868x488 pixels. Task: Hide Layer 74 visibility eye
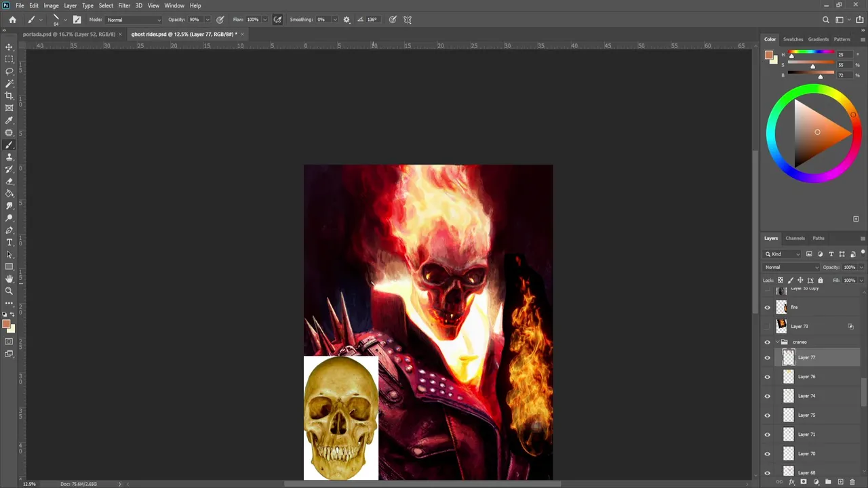[768, 396]
